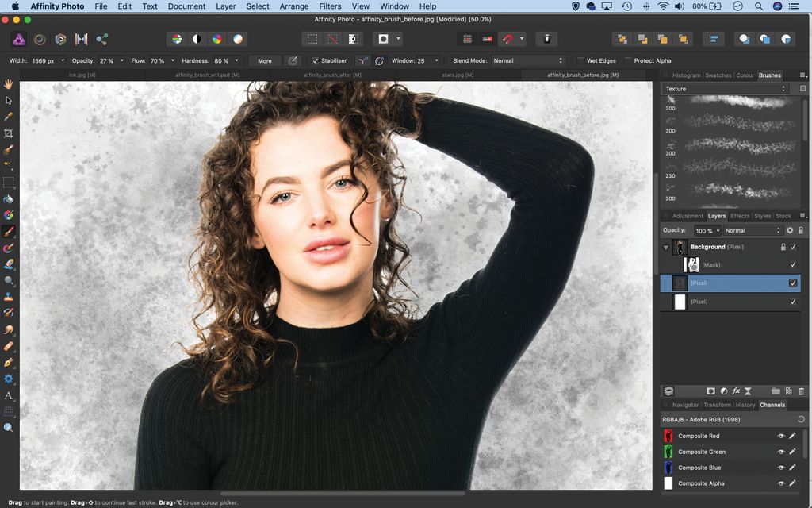Image resolution: width=812 pixels, height=508 pixels.
Task: Select the Crop tool
Action: [10, 133]
